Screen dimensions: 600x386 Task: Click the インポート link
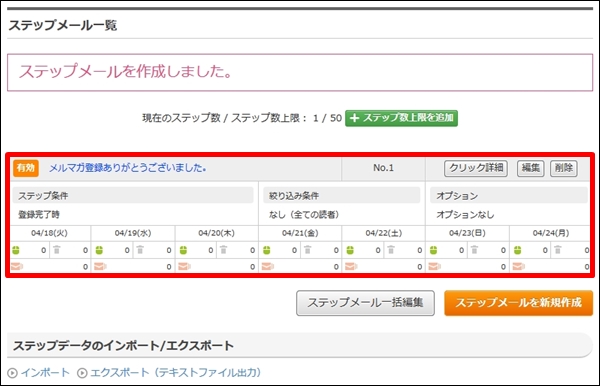coord(45,372)
